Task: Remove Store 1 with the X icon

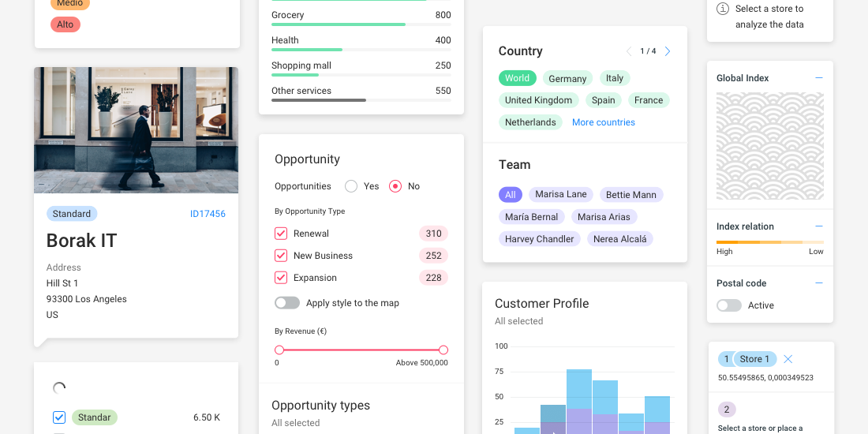Action: click(x=788, y=359)
